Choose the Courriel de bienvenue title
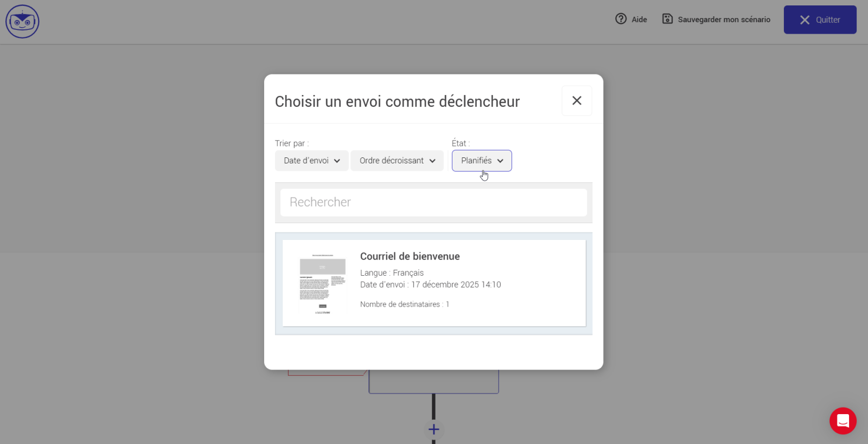868x444 pixels. [410, 256]
